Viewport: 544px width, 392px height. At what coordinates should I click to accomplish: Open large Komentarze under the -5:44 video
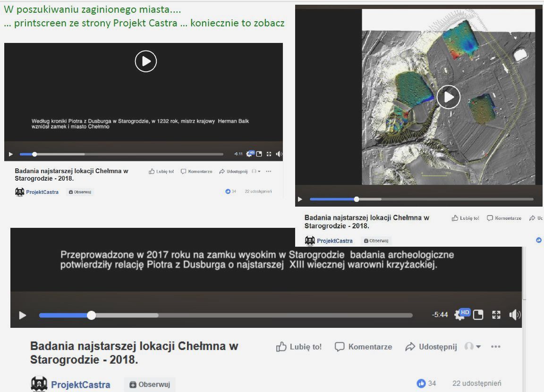363,347
